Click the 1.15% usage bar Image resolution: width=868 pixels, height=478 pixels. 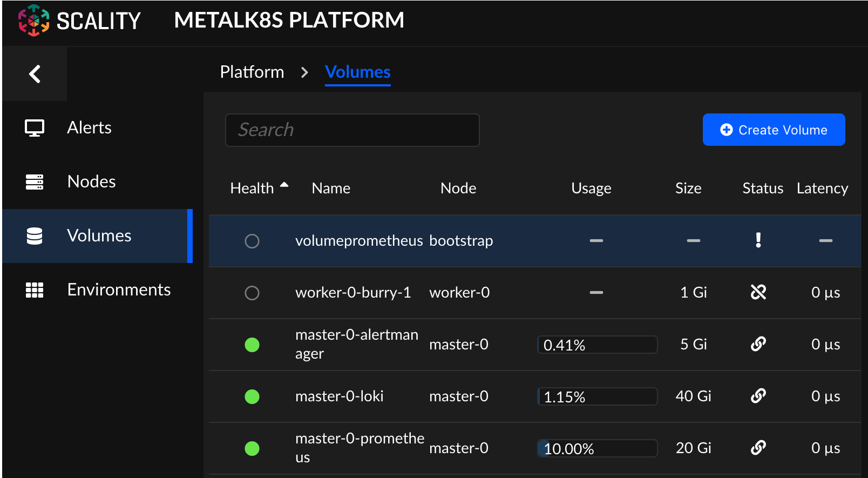598,396
